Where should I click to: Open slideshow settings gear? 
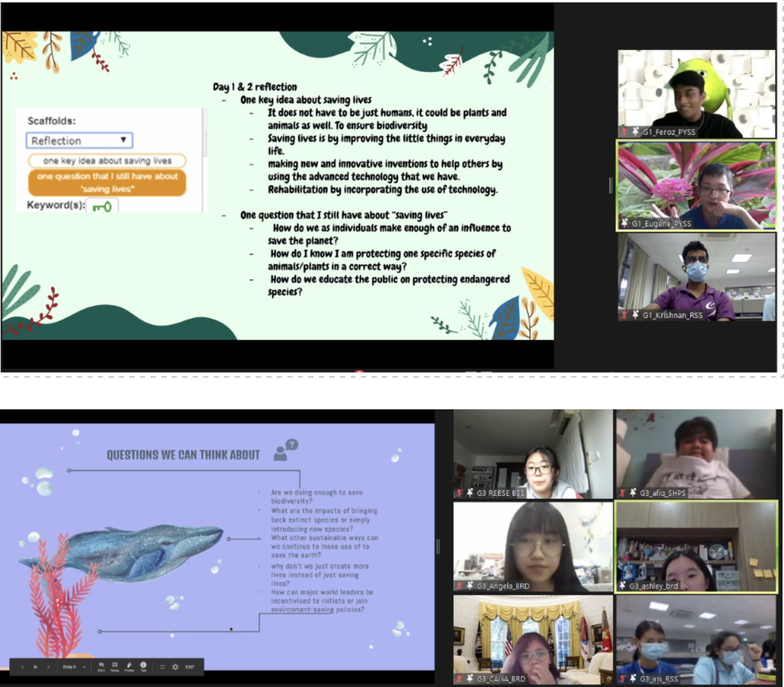coord(176,667)
